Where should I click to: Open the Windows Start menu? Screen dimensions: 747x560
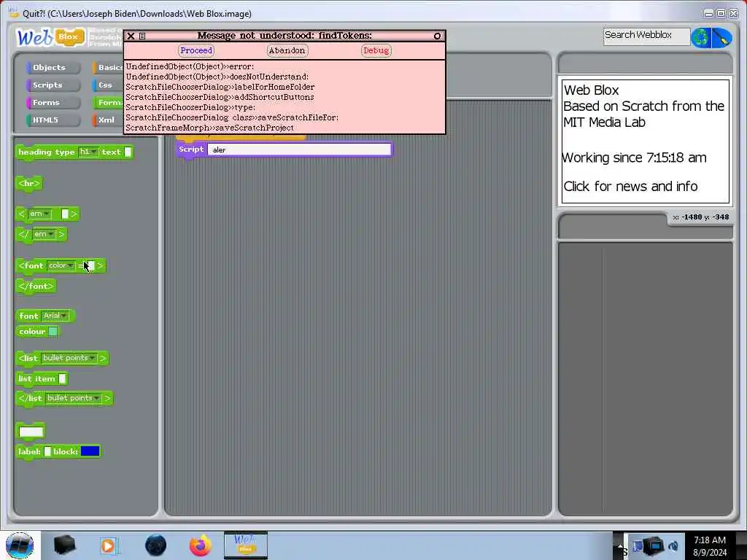click(20, 545)
